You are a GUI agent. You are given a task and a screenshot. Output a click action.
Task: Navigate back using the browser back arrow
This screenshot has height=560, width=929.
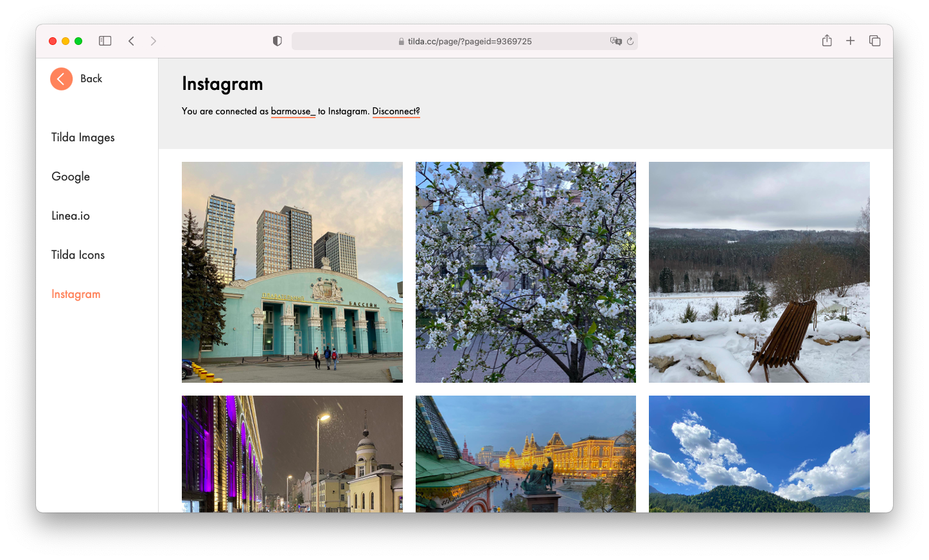tap(131, 40)
